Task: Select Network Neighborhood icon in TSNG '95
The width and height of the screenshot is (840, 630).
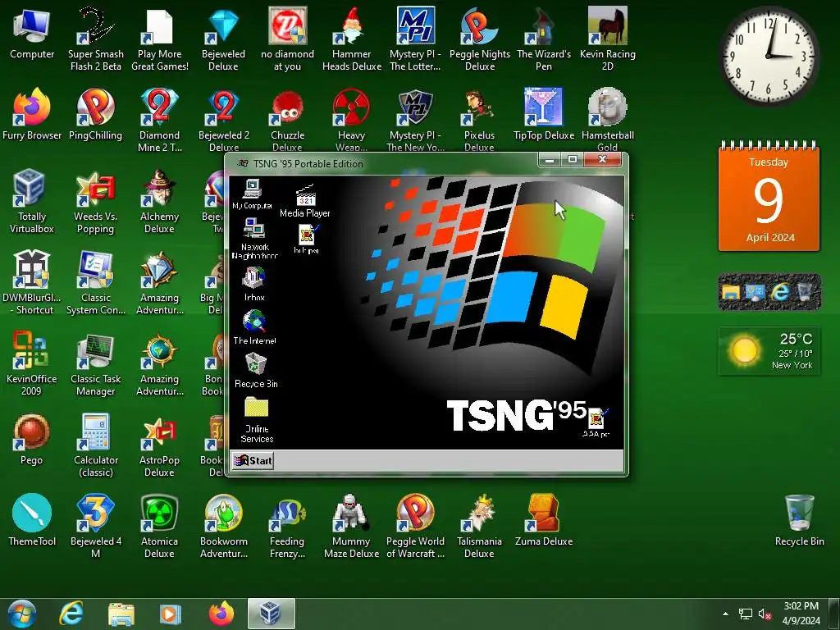Action: [x=254, y=239]
